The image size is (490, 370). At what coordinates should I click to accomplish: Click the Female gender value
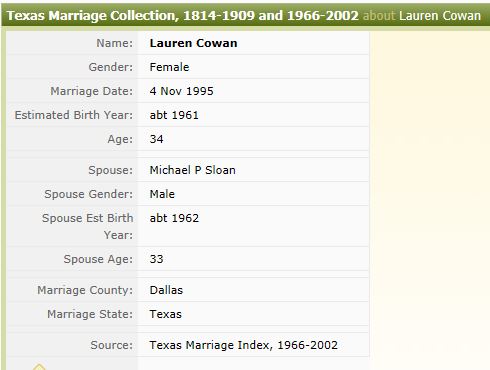[x=169, y=67]
